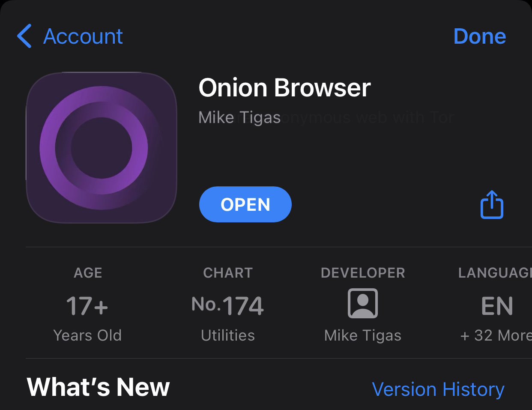This screenshot has width=532, height=410.
Task: Tap the Utilities category label
Action: (227, 335)
